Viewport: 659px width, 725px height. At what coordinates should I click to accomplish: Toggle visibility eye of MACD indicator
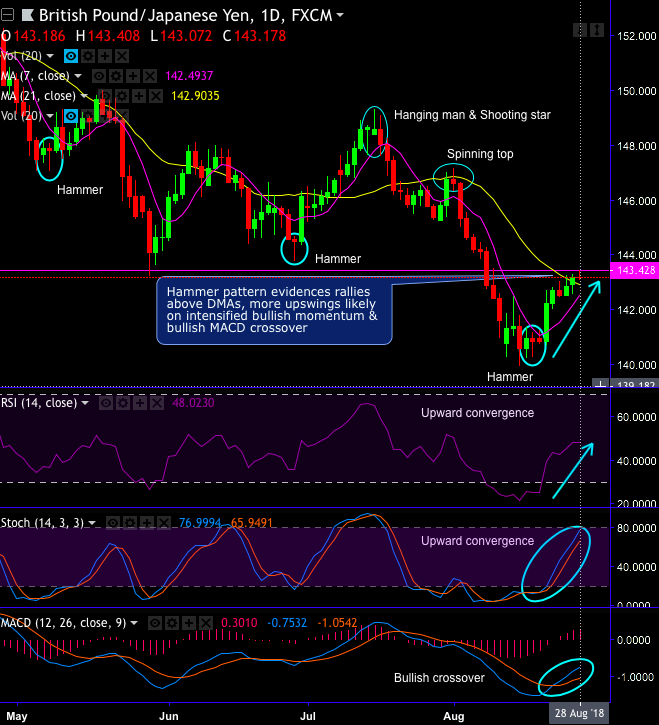[x=155, y=623]
